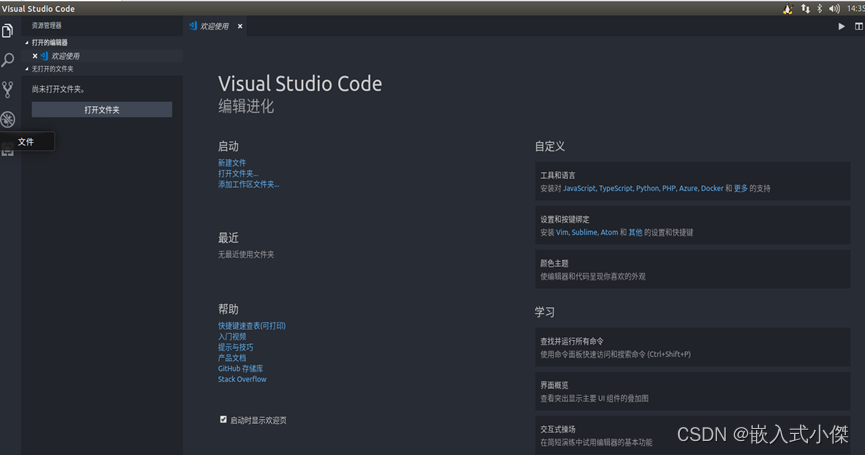Click the PHP link
Viewport: 865px width, 455px height.
coord(669,188)
